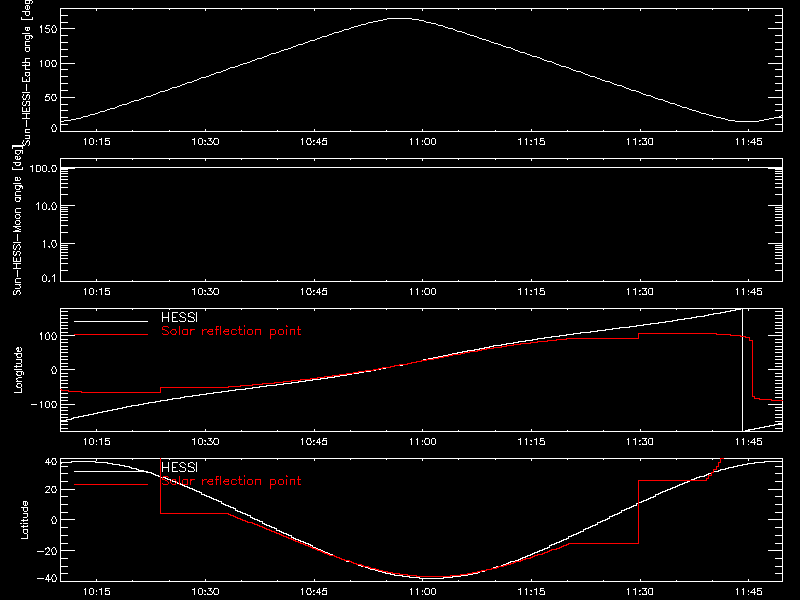This screenshot has height=600, width=800.
Task: Select the 100.0 tick on Moon angle axis
Action: (x=43, y=168)
